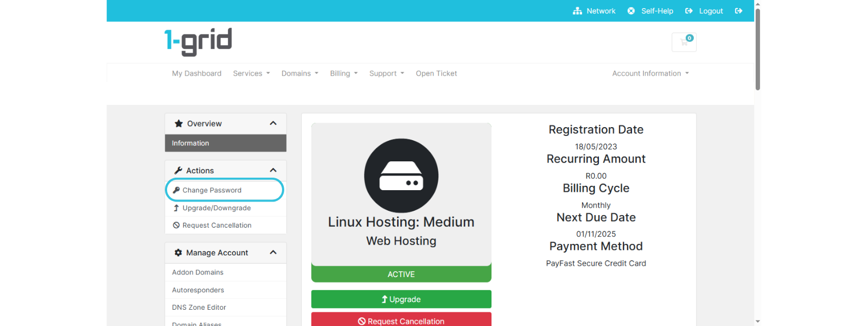This screenshot has height=326, width=868.
Task: Click the rightmost sign-out arrow icon
Action: (x=738, y=11)
